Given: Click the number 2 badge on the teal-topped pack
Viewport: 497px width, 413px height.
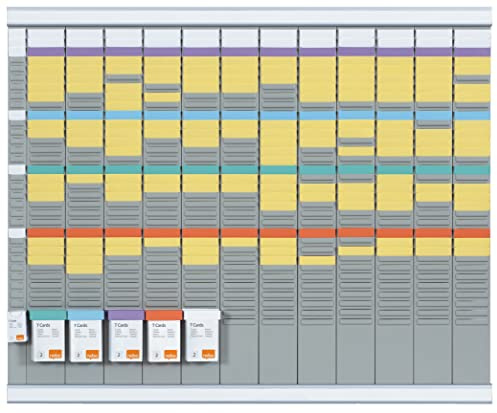Looking at the screenshot, I should click(x=40, y=355).
